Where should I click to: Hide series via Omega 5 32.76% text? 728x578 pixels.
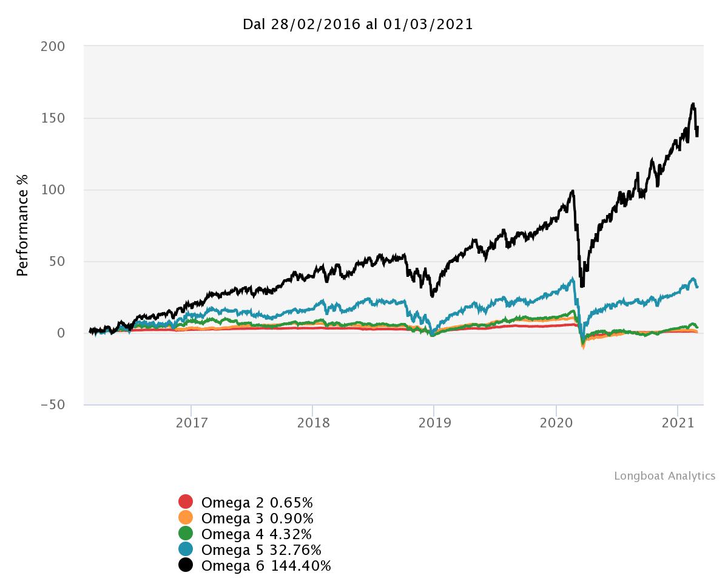point(261,550)
